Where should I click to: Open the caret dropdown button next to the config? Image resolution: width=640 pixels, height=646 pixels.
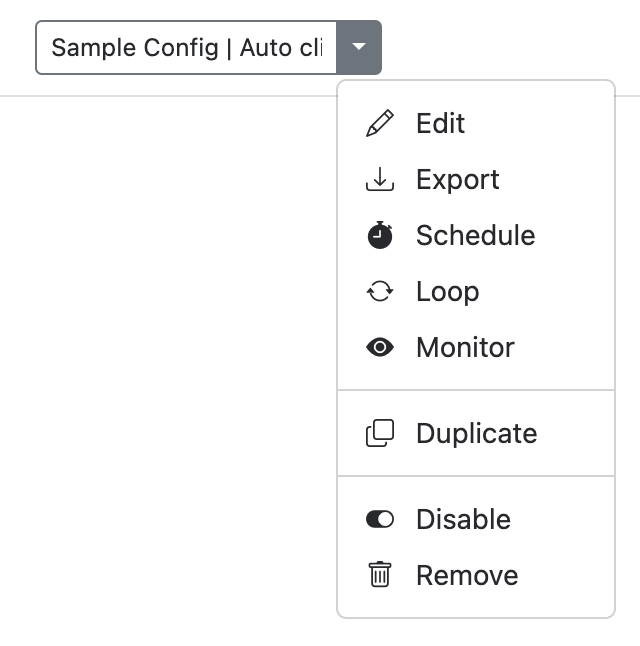click(x=360, y=47)
